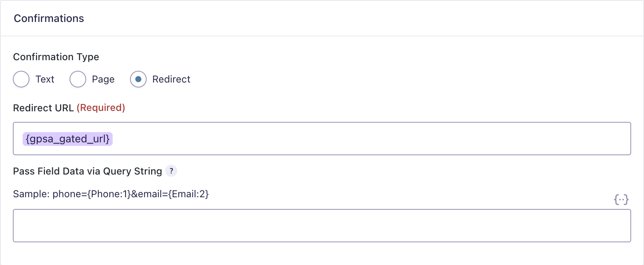Click the "Redirect" radio option label
The height and width of the screenshot is (265, 644).
171,79
